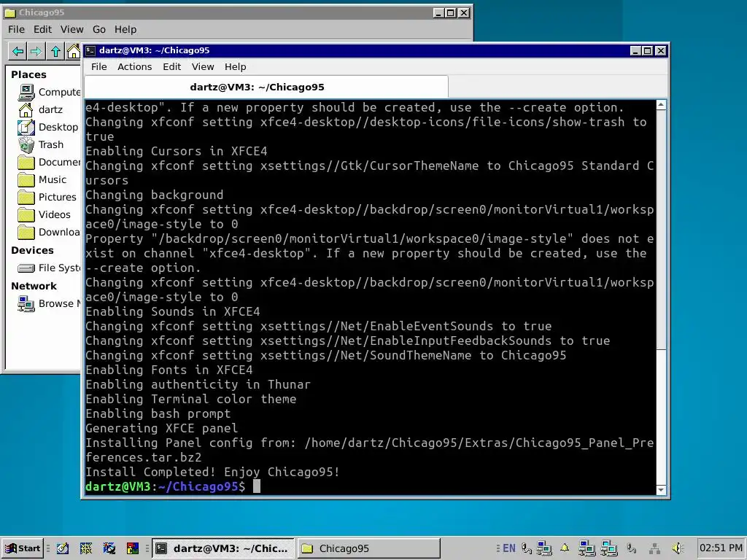Select dartz home in Places sidebar
This screenshot has height=560, width=747.
pyautogui.click(x=41, y=109)
